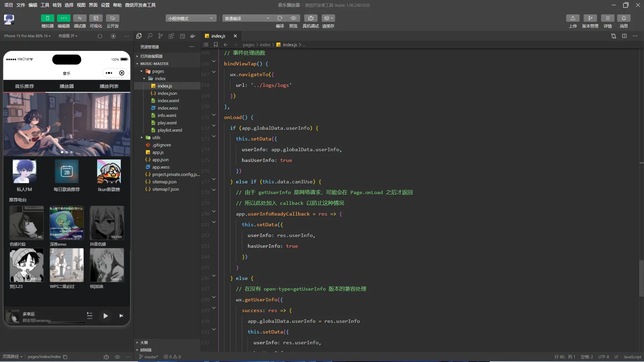Open the source control icon
Image resolution: width=644 pixels, height=362 pixels.
(x=161, y=36)
